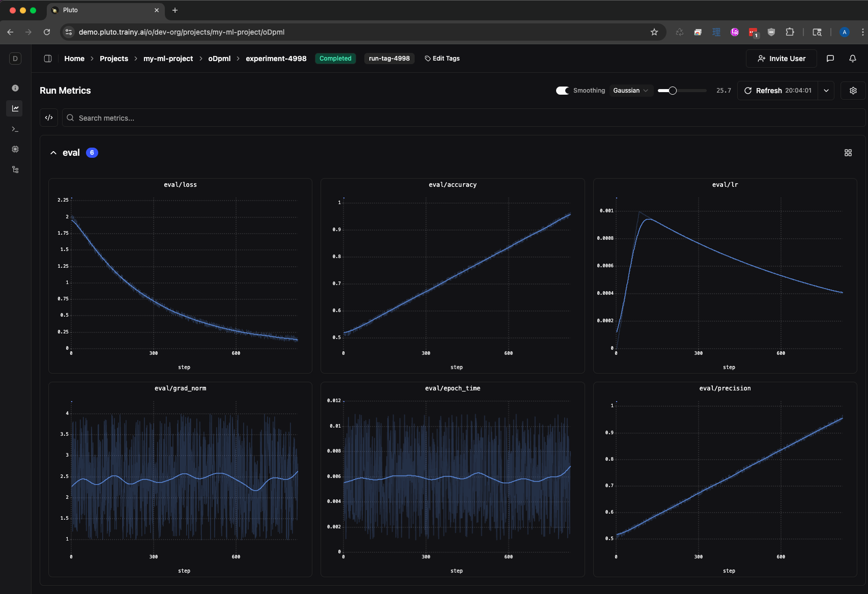Change the grid layout of eval section
Viewport: 868px width, 594px height.
848,153
